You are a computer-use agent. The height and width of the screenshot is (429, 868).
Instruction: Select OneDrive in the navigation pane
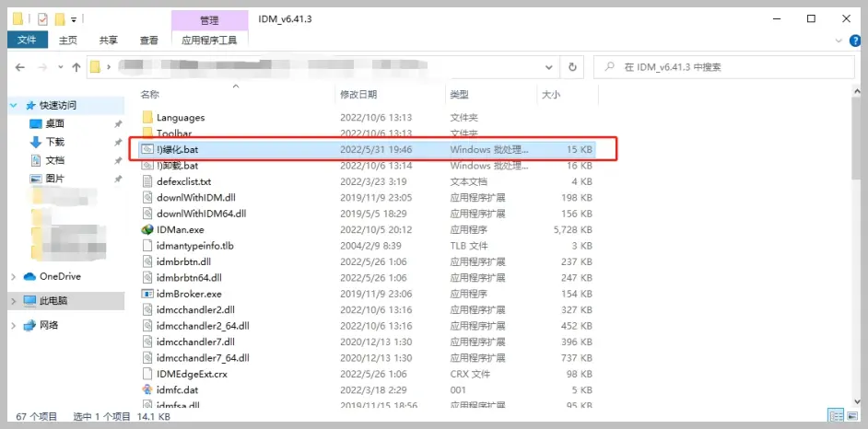tap(60, 276)
